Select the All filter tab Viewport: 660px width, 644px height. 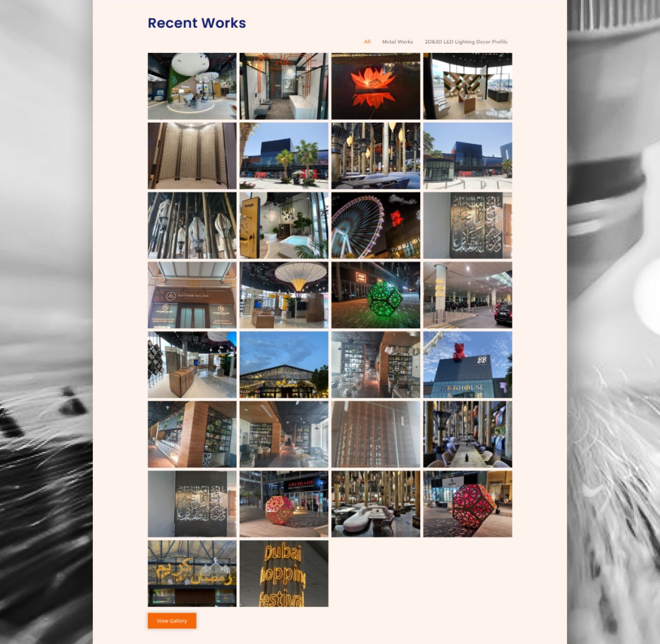367,42
